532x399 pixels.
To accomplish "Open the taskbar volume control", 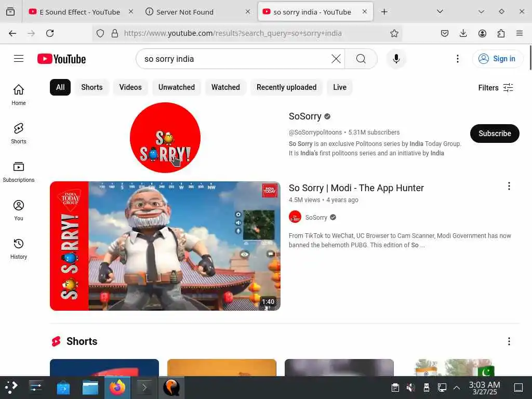I will 410,388.
